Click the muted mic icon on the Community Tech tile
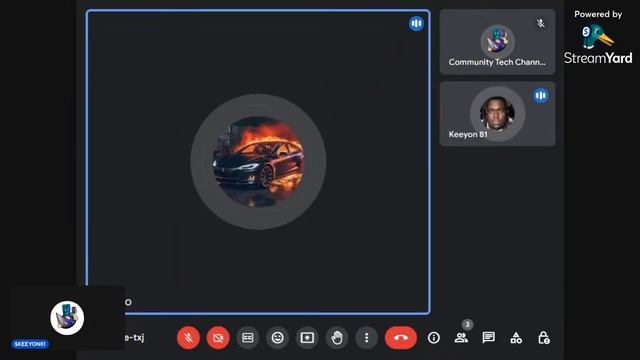Viewport: 640px width, 360px height. [x=541, y=23]
